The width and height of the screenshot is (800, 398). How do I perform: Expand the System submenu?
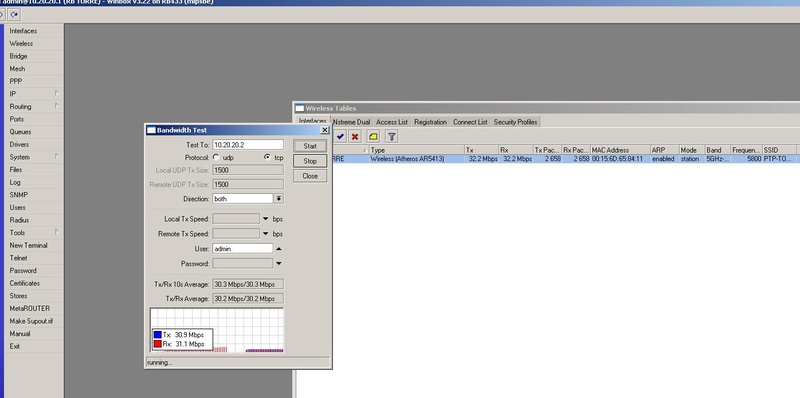click(x=57, y=157)
